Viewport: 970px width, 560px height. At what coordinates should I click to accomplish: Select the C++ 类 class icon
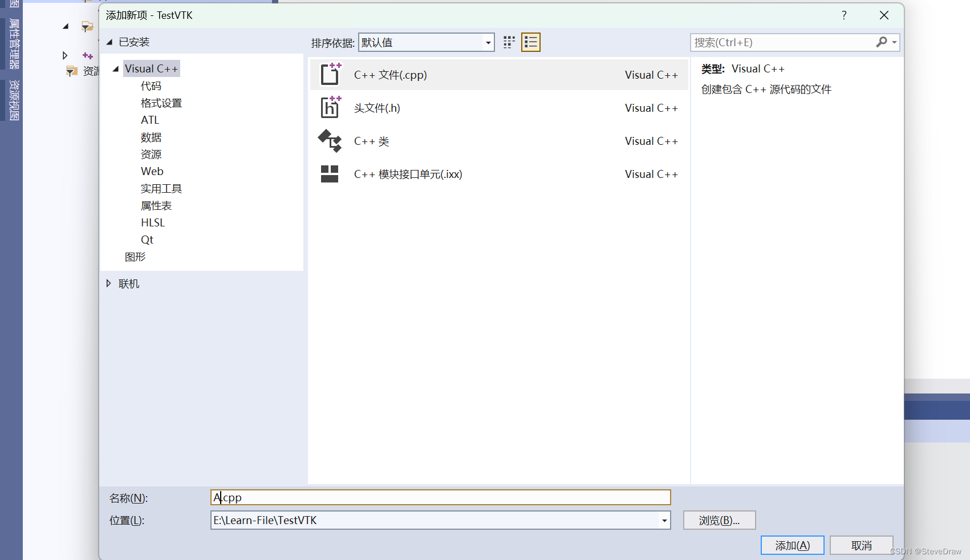point(330,141)
